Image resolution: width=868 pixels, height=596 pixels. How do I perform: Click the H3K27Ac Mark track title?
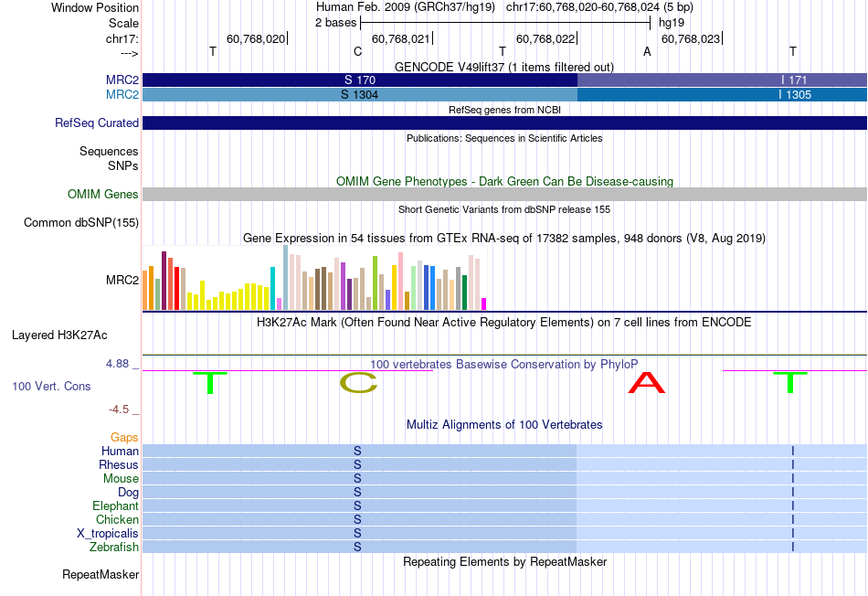point(504,323)
